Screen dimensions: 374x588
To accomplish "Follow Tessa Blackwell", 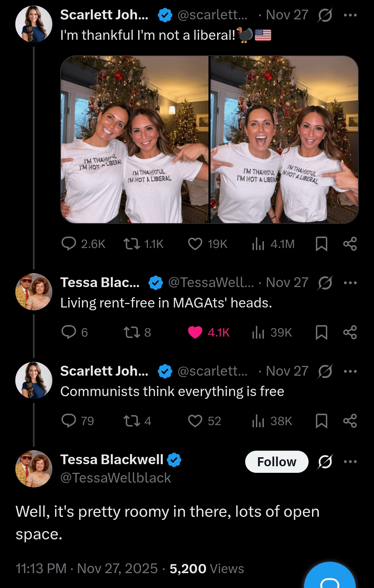I will click(276, 462).
